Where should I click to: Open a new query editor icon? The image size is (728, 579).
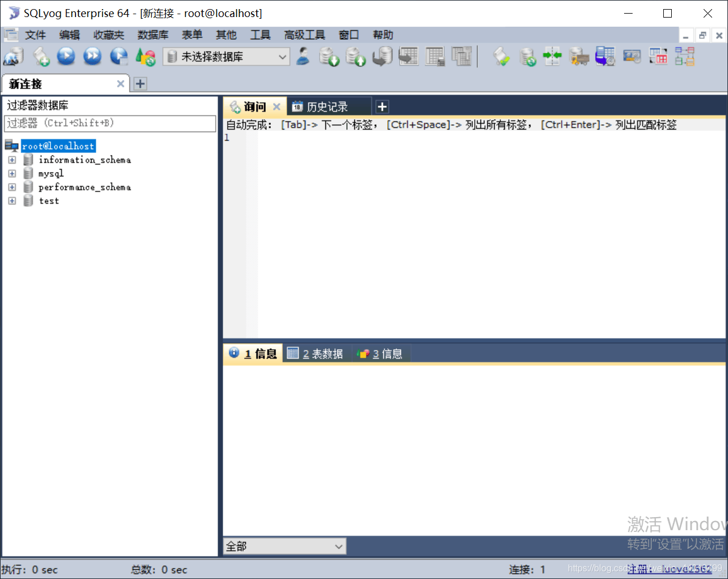41,57
